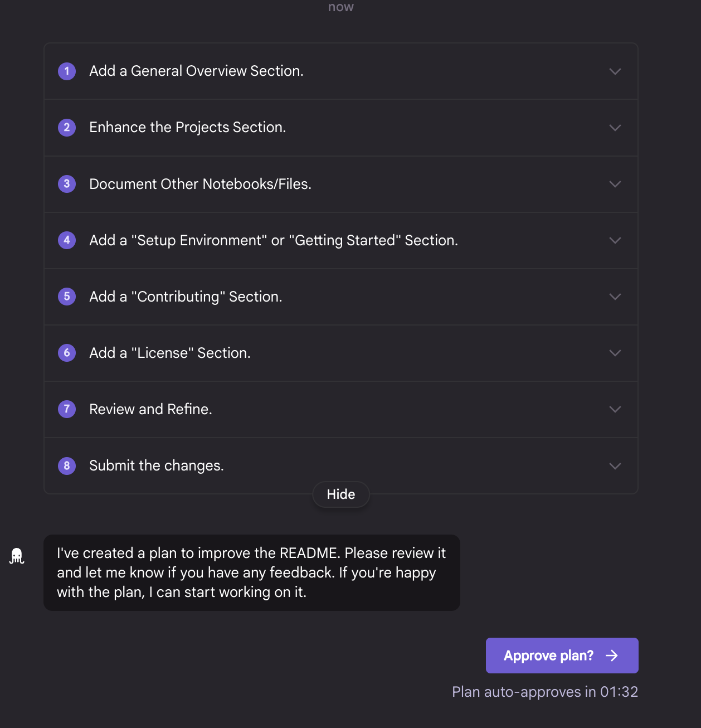Expand the Document Other Notebooks/Files chevron
Image resolution: width=701 pixels, height=728 pixels.
click(x=615, y=184)
